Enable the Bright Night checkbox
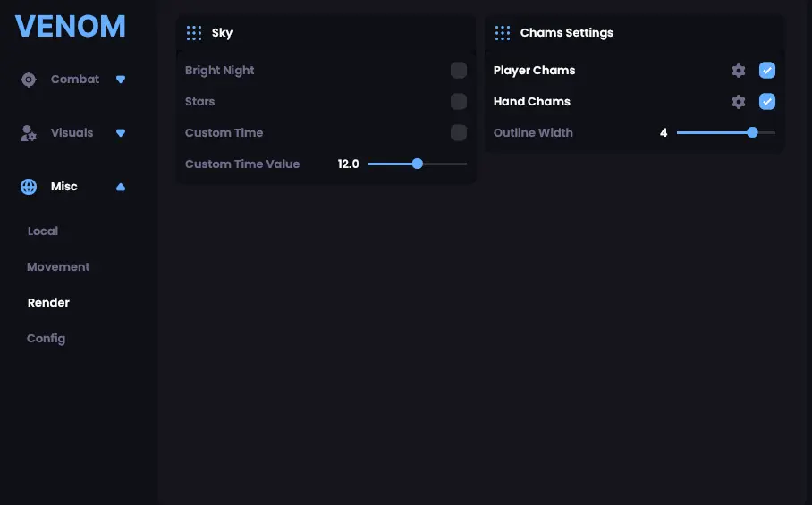Viewport: 812px width, 505px height. (458, 71)
